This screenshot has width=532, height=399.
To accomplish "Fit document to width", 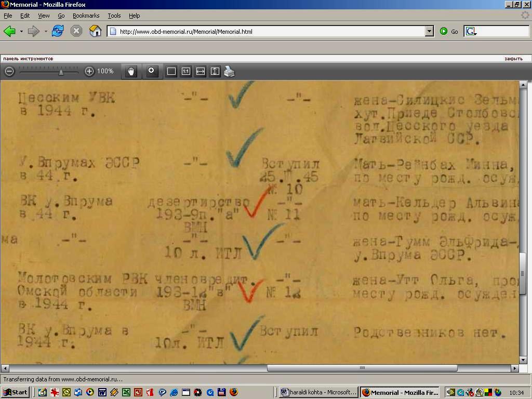I will coord(201,72).
